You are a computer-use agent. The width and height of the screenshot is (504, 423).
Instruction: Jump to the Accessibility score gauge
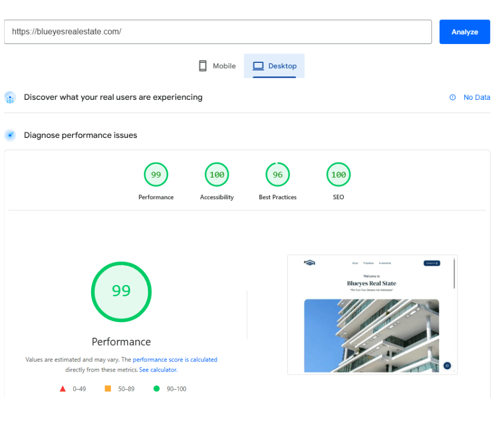pyautogui.click(x=217, y=175)
